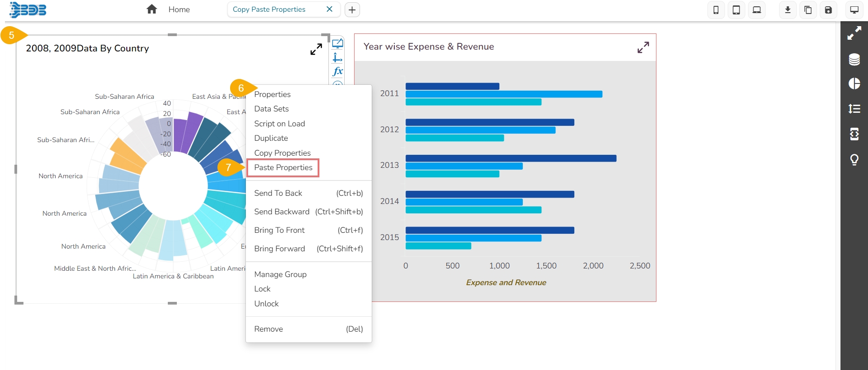Click the mobile phone view icon
The width and height of the screenshot is (868, 370).
point(716,10)
